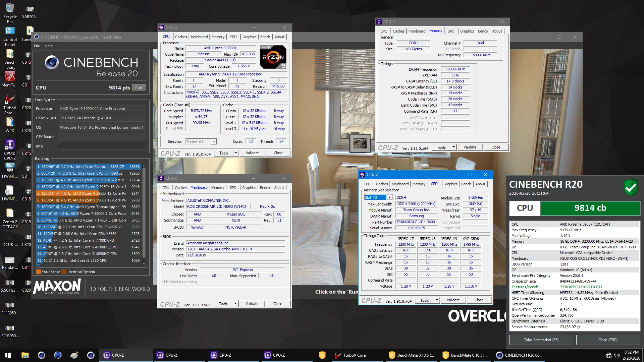The width and height of the screenshot is (644, 362).
Task: Expand Tools arrow in CPU-Z Memory window
Action: [453, 147]
